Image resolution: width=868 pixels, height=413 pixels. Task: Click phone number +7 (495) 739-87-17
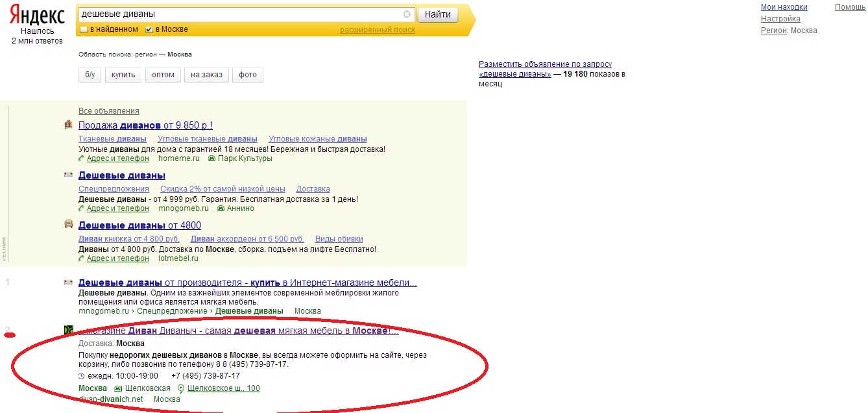pos(206,376)
